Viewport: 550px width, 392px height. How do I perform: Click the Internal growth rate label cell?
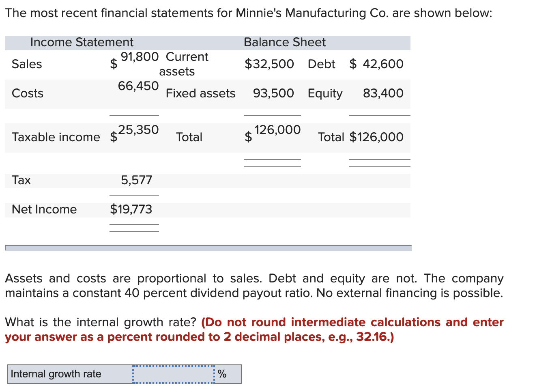point(70,374)
